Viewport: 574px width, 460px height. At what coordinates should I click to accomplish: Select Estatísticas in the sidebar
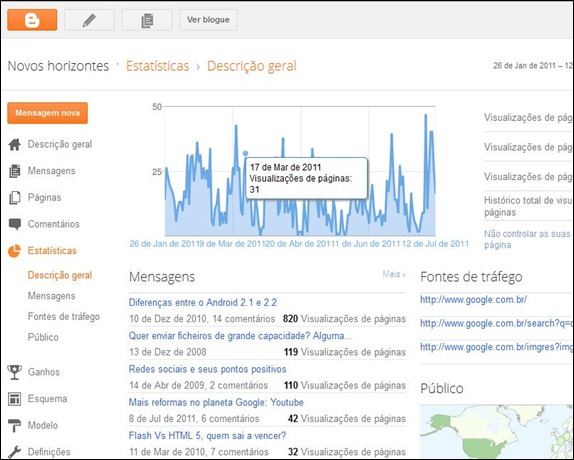point(52,251)
